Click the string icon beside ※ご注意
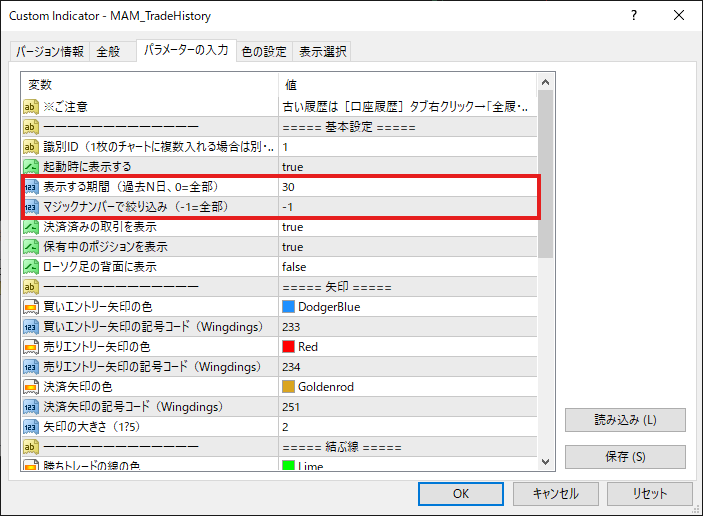Viewport: 703px width, 516px height. 30,107
